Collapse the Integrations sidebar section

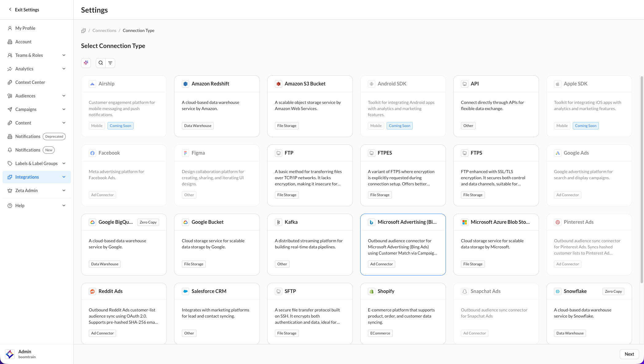[36, 177]
